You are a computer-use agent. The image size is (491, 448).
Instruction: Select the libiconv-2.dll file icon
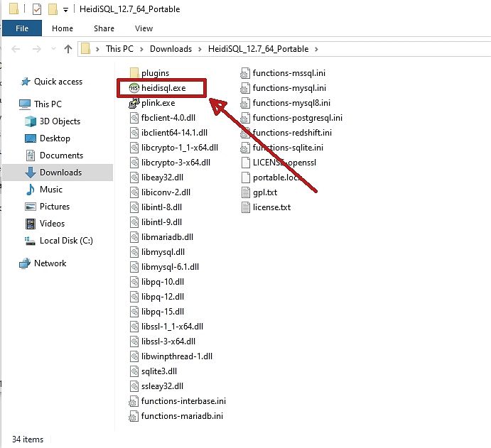(x=134, y=192)
